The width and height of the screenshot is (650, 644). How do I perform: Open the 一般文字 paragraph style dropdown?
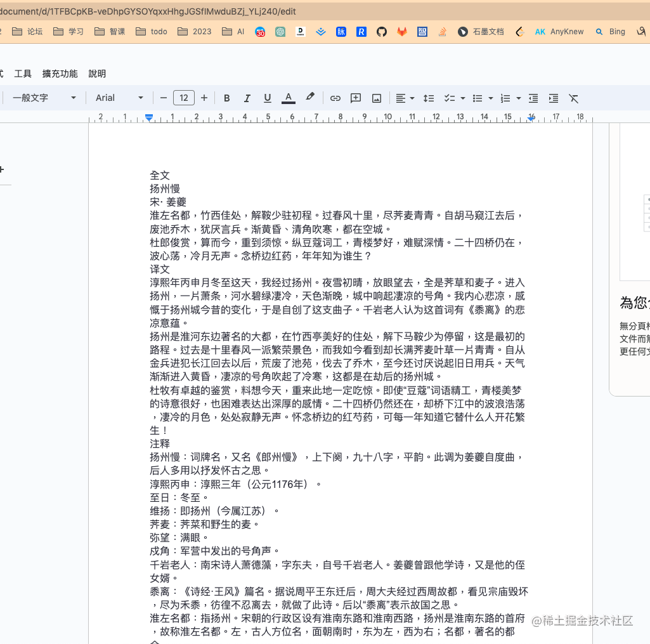pos(44,98)
